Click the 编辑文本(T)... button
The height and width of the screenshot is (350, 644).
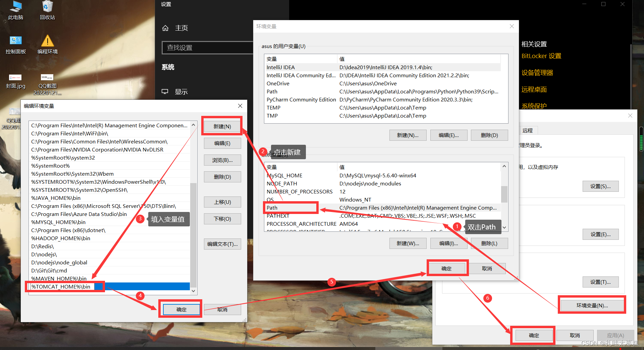tap(222, 244)
